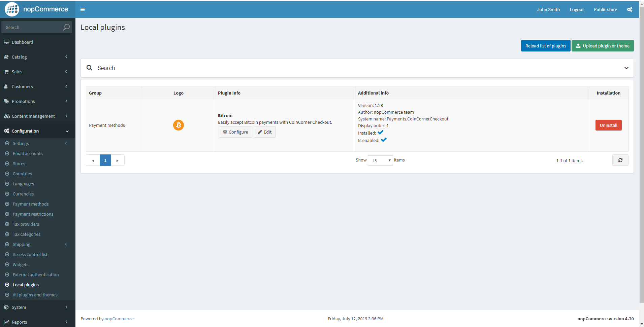This screenshot has width=644, height=327.
Task: Click the Promotions tags icon
Action: click(x=6, y=101)
